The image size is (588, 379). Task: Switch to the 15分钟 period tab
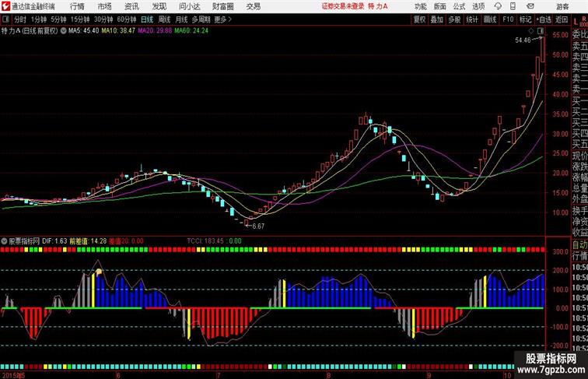(80, 19)
